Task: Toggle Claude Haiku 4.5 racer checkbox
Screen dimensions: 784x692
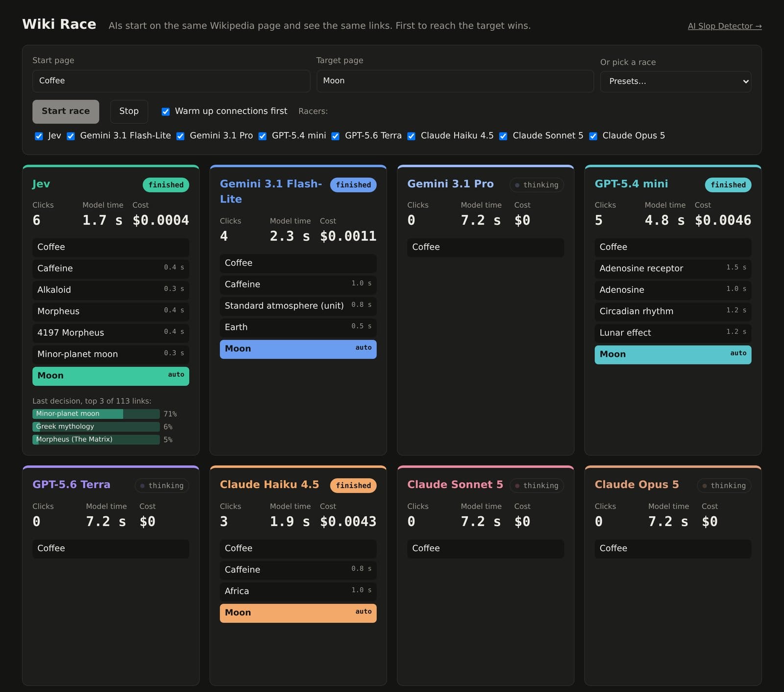Action: (412, 136)
